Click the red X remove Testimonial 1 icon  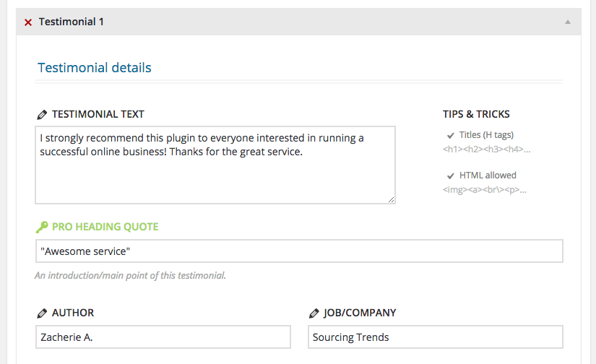(28, 22)
